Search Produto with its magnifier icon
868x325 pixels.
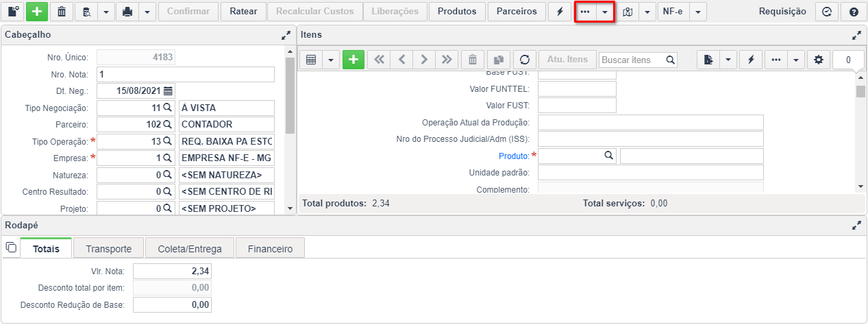tap(609, 156)
